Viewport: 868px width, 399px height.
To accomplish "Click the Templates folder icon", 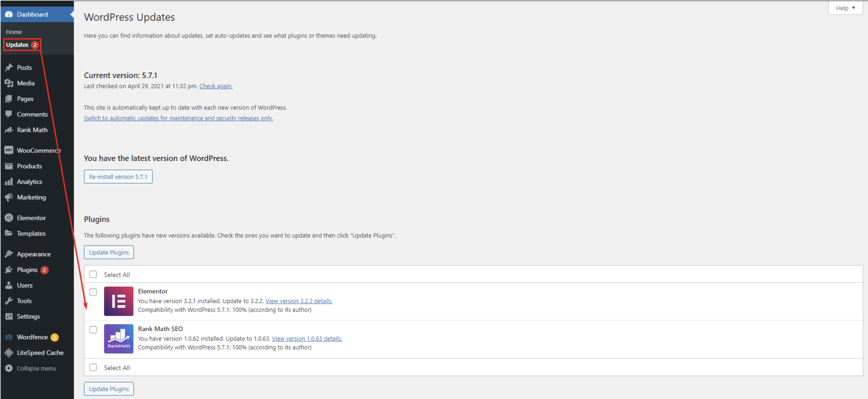I will [x=9, y=234].
